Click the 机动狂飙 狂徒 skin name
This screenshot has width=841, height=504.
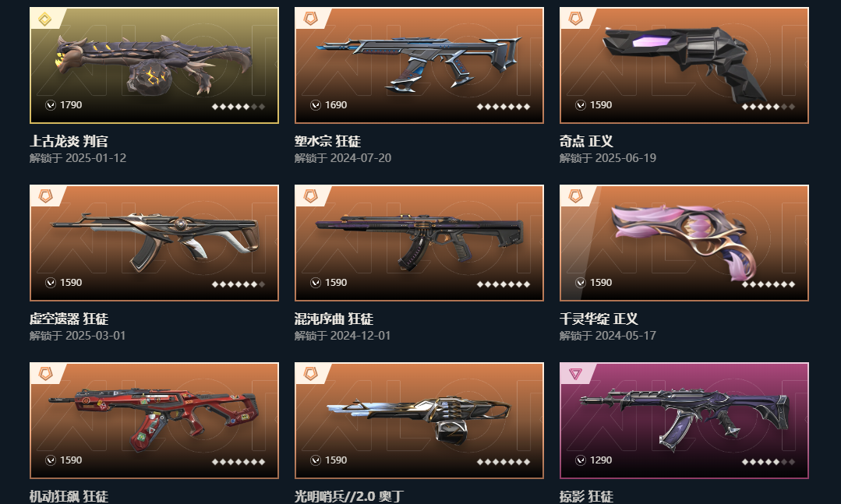[x=69, y=496]
